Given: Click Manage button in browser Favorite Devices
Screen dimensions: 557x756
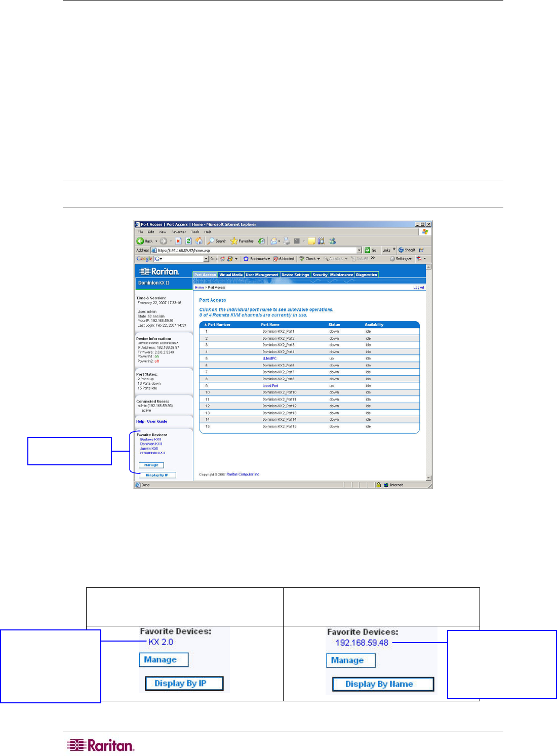Looking at the screenshot, I should pyautogui.click(x=151, y=465).
